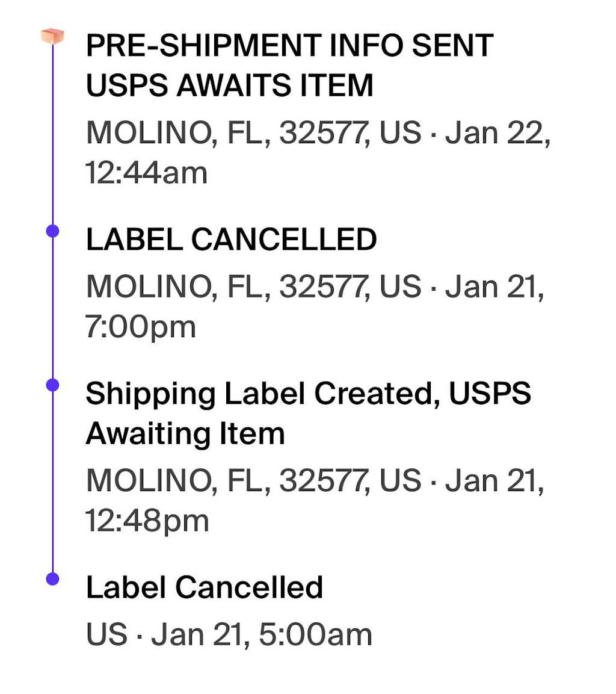Click the package icon atop the timeline
This screenshot has width=616, height=694.
point(53,36)
